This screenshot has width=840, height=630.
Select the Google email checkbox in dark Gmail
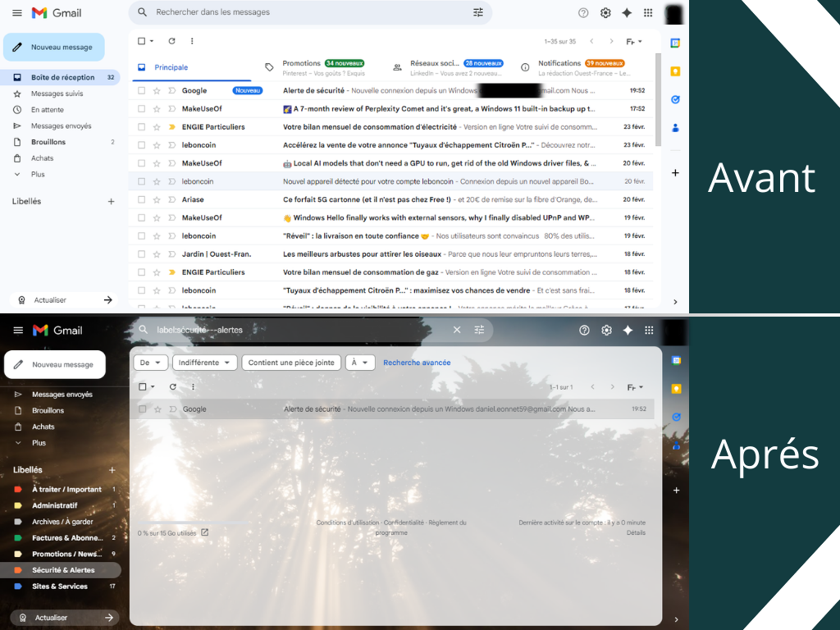143,409
